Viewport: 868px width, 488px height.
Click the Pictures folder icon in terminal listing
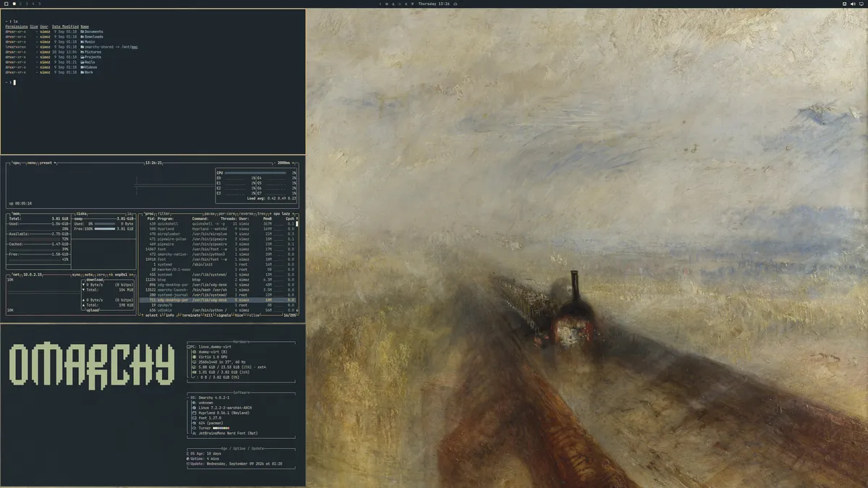click(82, 52)
